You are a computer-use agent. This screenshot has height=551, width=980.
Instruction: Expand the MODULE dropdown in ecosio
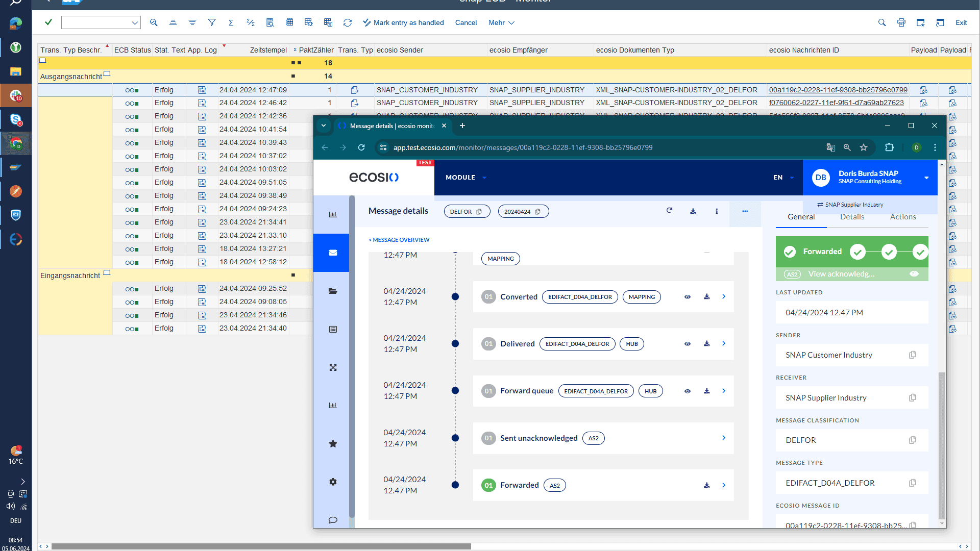[x=465, y=178]
